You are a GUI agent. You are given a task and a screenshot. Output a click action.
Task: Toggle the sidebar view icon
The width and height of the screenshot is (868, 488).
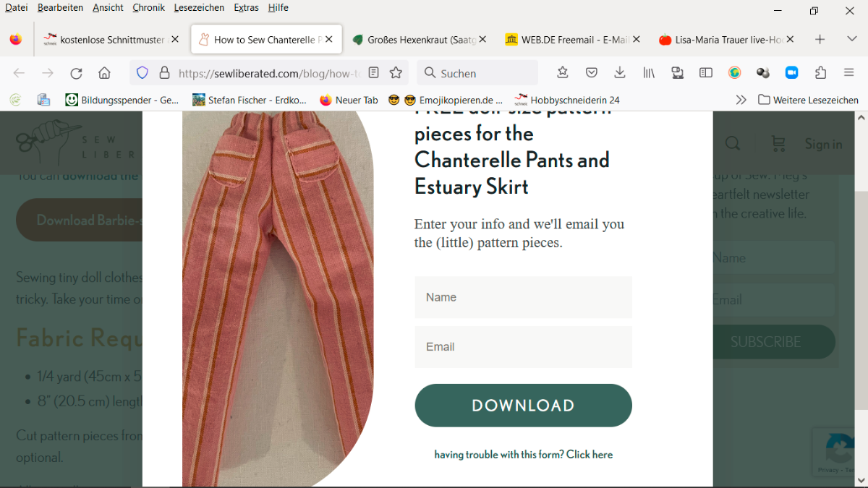[x=706, y=73]
